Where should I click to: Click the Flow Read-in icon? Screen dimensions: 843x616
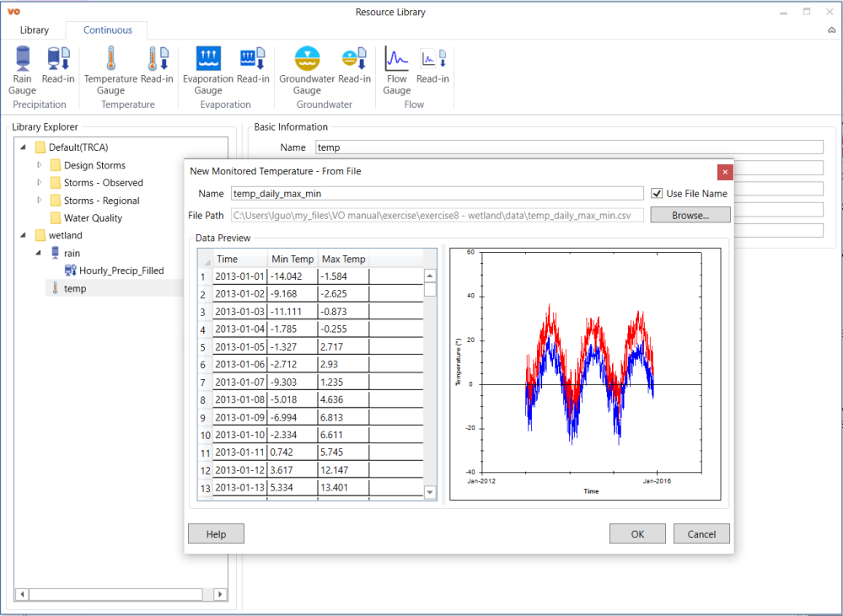tap(432, 65)
